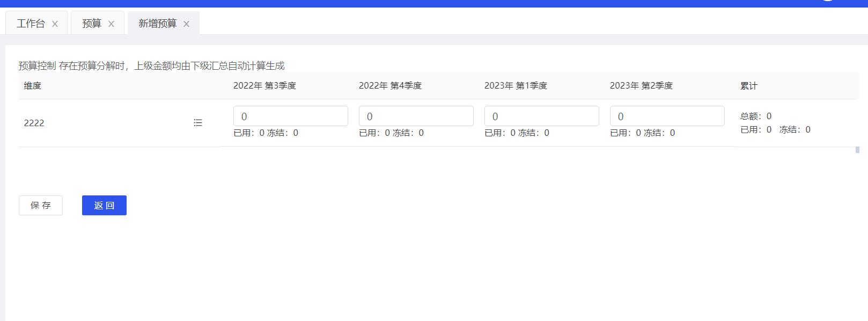868x321 pixels.
Task: Switch to the 预算 tab
Action: [x=91, y=24]
